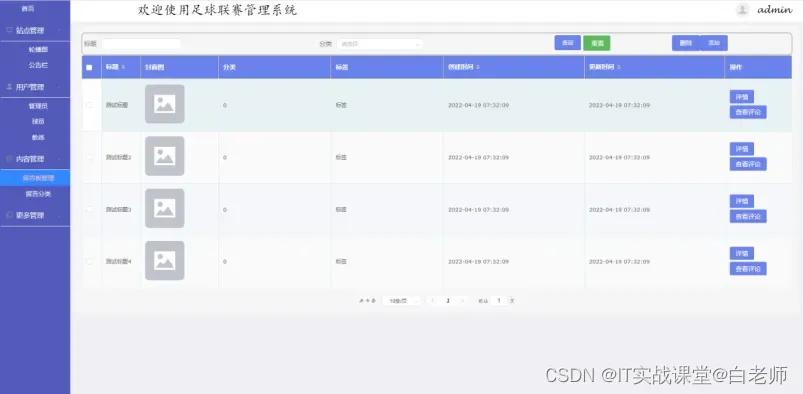Click the 测试标题2 title cell
This screenshot has height=394, width=803.
pos(118,157)
